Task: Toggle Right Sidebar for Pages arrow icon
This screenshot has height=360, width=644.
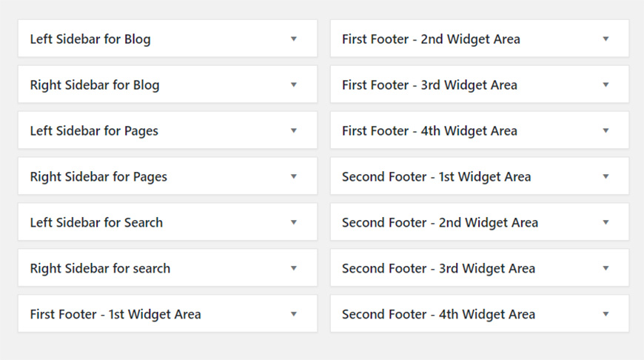Action: tap(294, 176)
